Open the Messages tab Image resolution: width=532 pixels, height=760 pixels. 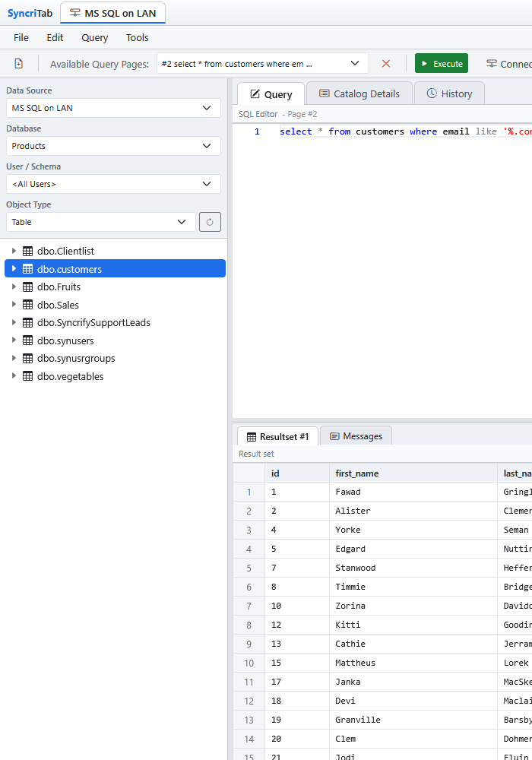point(356,436)
